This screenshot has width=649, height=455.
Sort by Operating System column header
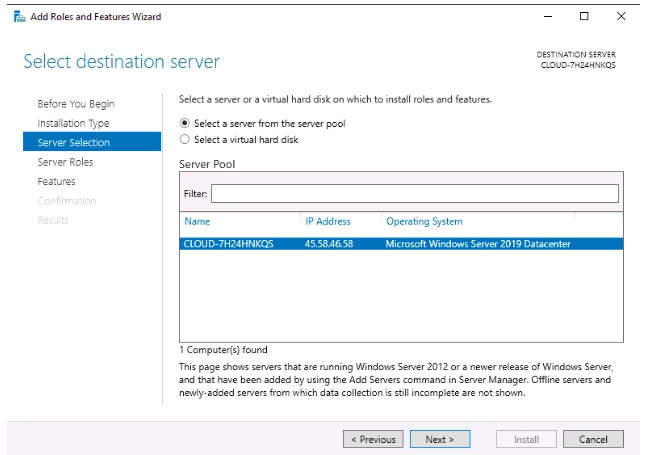click(x=424, y=221)
